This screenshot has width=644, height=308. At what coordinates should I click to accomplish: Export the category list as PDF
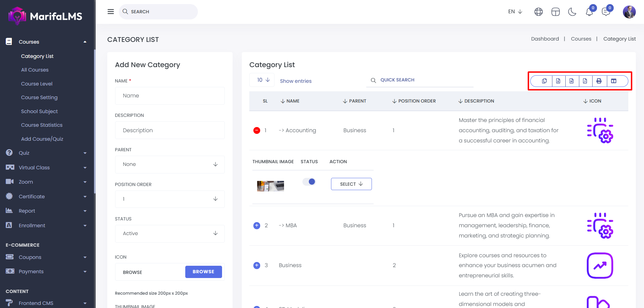(585, 81)
